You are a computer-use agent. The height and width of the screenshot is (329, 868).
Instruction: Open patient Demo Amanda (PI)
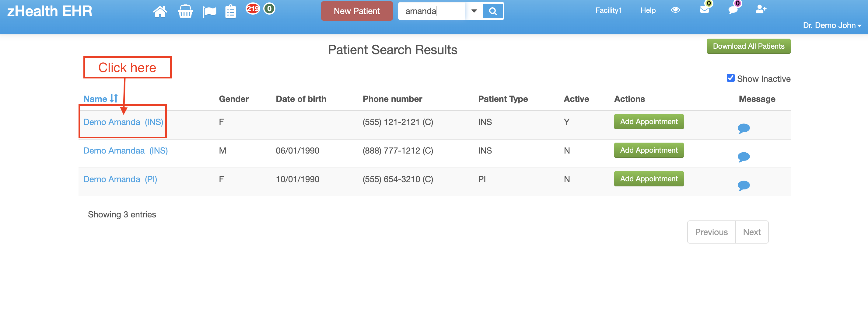tap(120, 179)
